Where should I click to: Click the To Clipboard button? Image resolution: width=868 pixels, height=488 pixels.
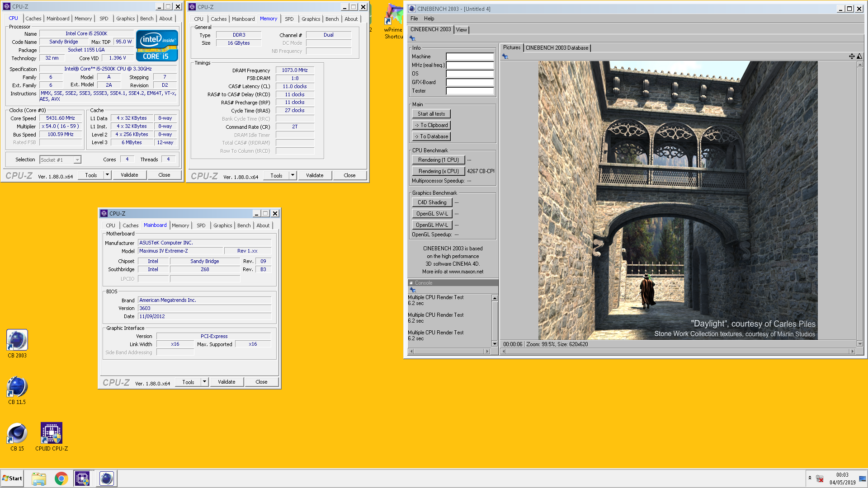(x=431, y=125)
